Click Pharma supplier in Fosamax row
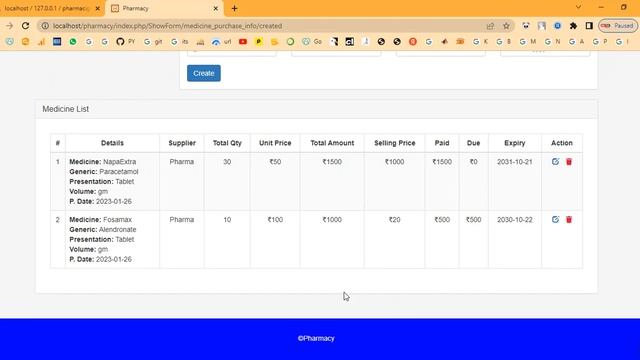 click(x=182, y=220)
